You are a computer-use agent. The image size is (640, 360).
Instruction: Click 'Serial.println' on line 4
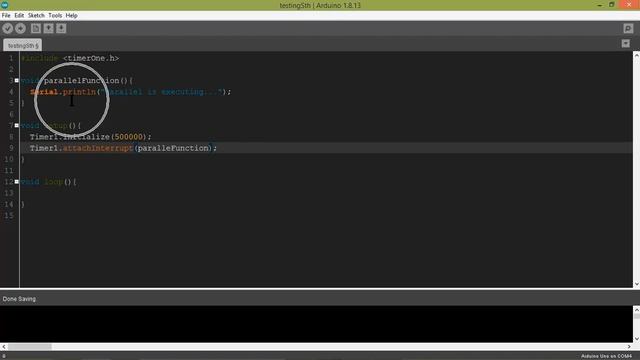(63, 92)
